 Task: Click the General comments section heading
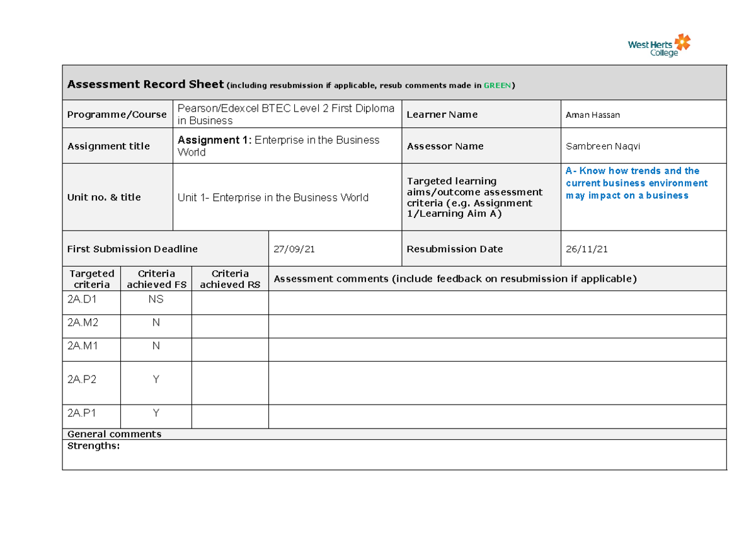[113, 434]
